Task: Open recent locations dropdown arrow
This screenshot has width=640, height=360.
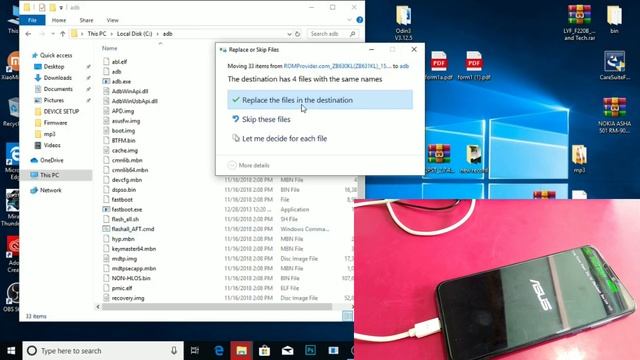Action: (53, 34)
